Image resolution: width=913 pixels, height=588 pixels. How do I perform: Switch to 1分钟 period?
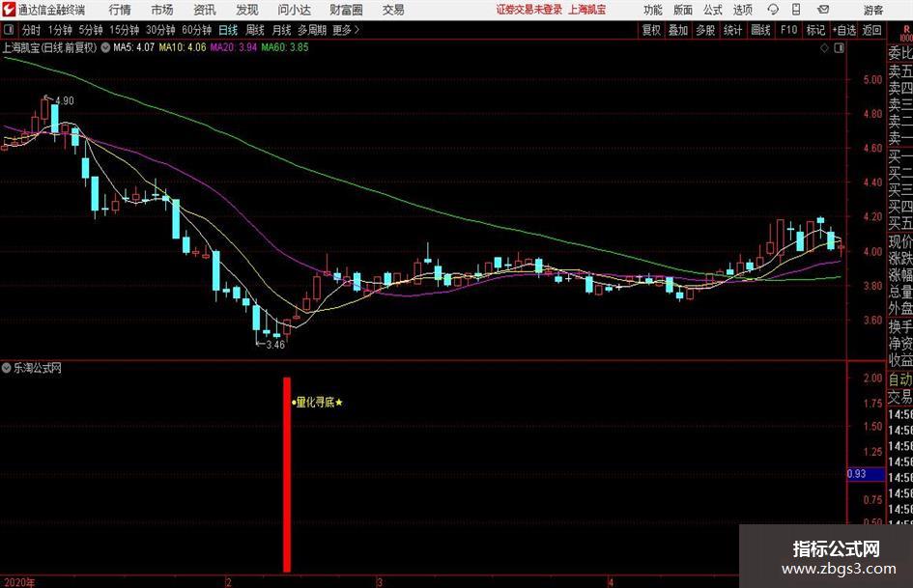coord(60,30)
